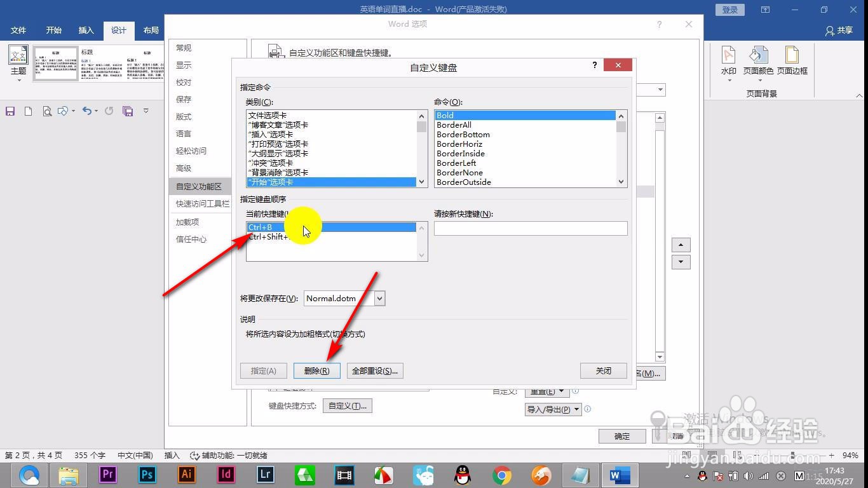
Task: Launch Adobe Premiere from taskbar
Action: click(108, 475)
